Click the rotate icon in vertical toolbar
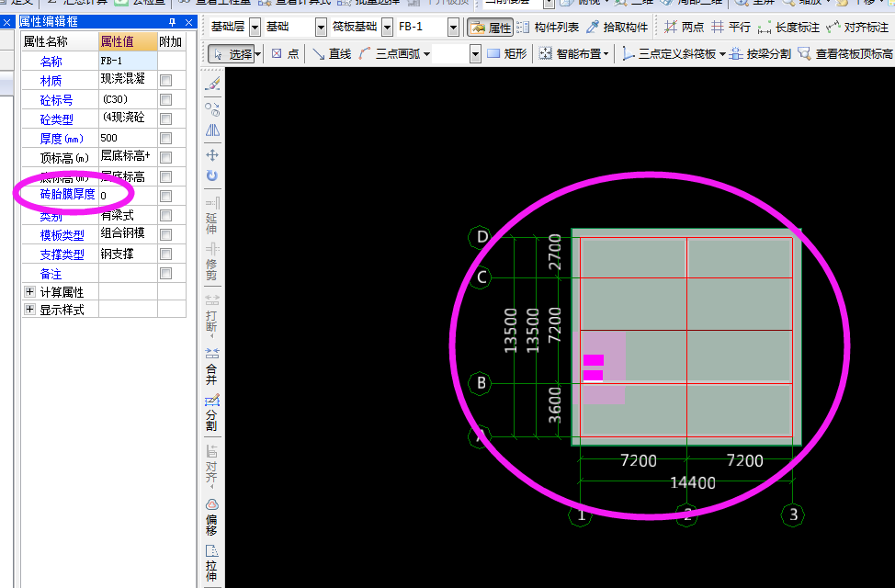 (212, 175)
